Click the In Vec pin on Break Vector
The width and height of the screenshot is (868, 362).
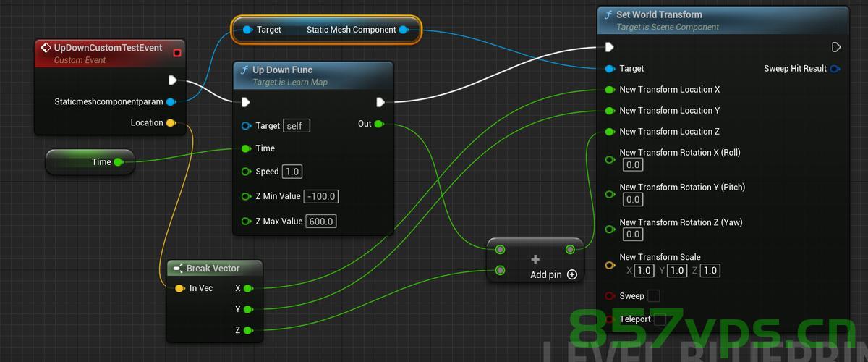click(179, 288)
